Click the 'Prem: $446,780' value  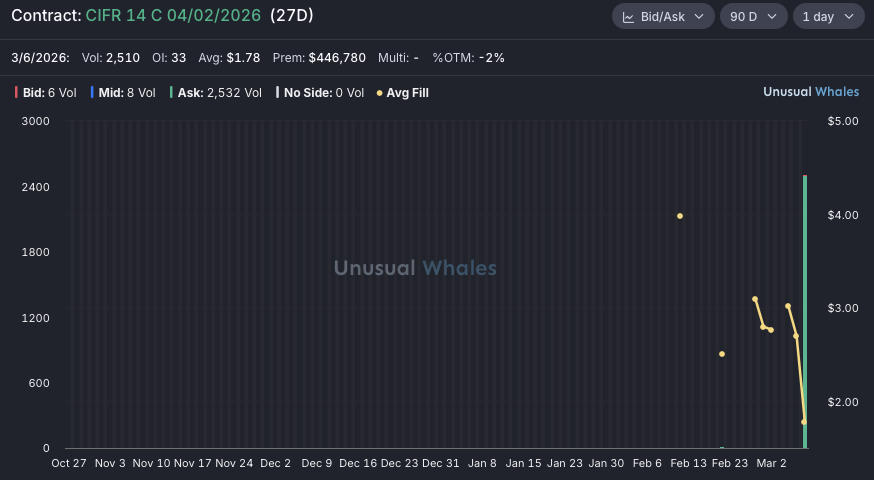tap(319, 57)
